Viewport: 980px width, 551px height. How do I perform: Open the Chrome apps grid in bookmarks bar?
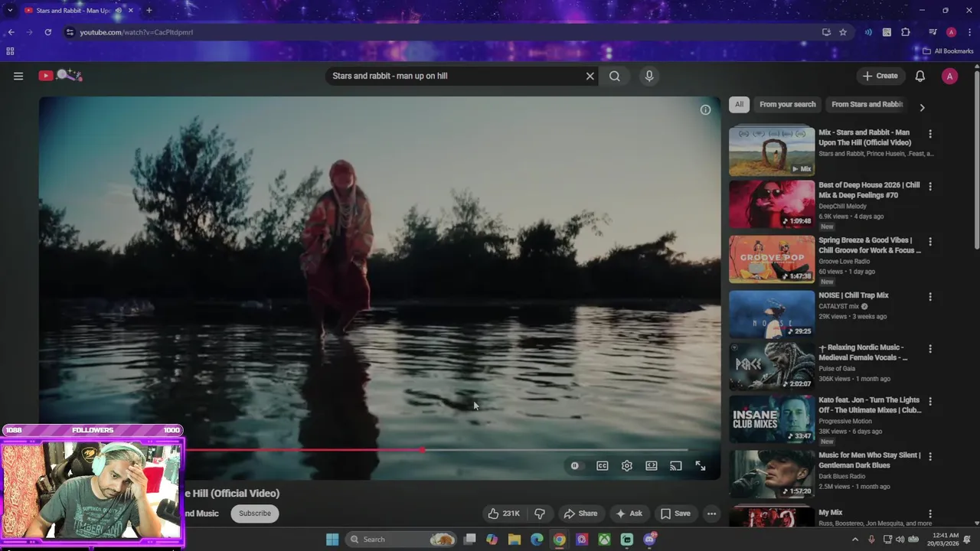tap(10, 51)
